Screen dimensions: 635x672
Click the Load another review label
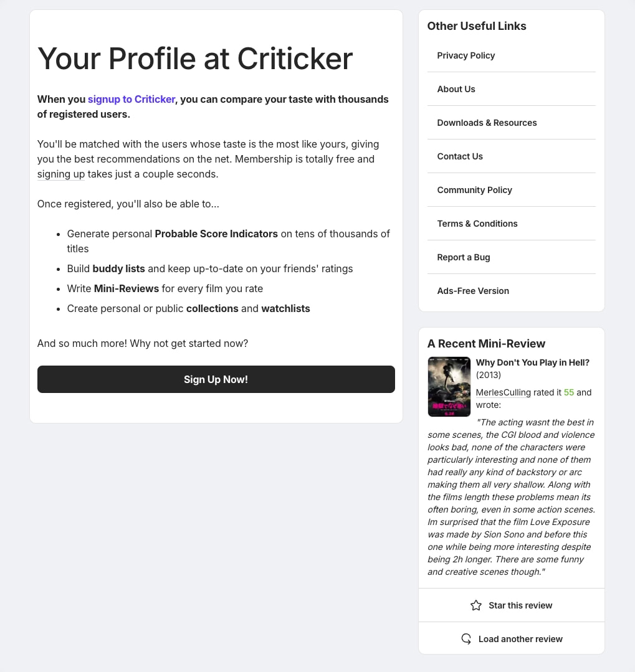point(520,639)
